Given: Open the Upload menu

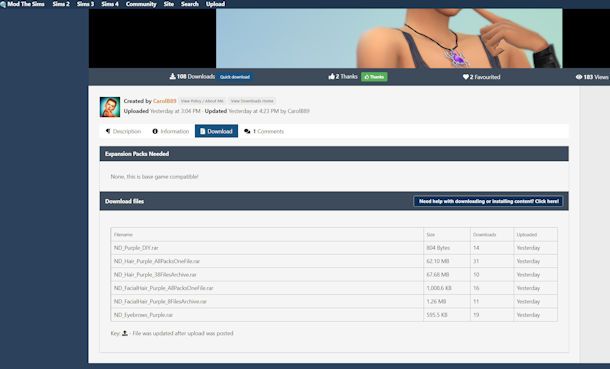Looking at the screenshot, I should (x=216, y=4).
